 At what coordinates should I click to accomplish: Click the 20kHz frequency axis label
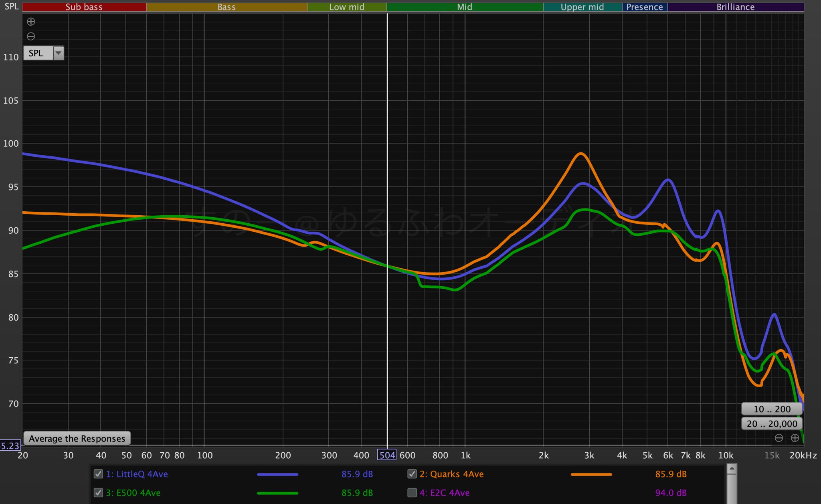pos(803,455)
